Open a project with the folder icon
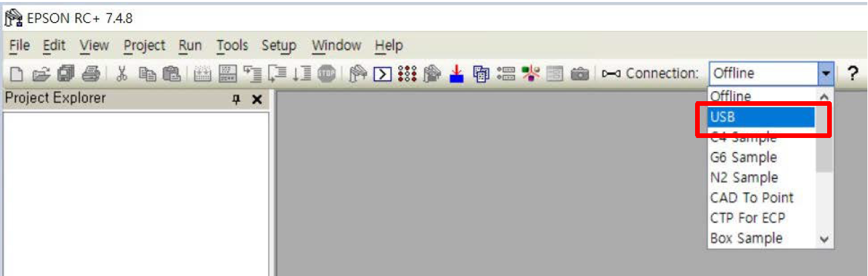Image resolution: width=868 pixels, height=276 pixels. point(42,73)
